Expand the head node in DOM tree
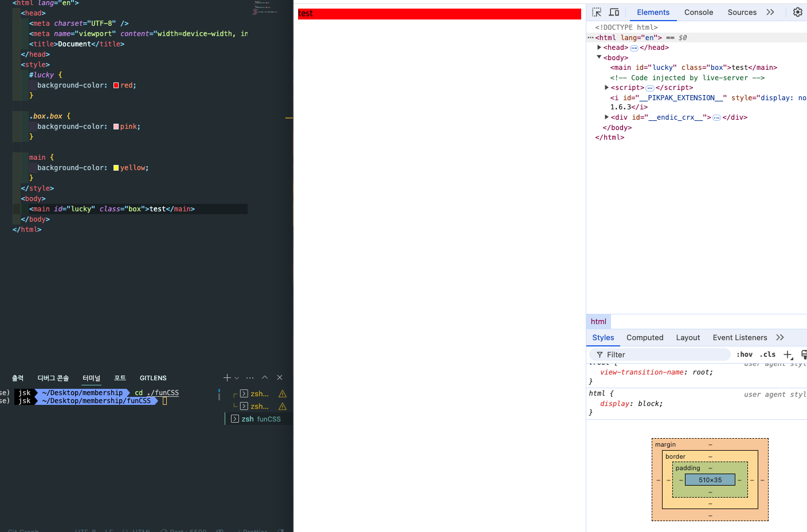This screenshot has height=532, width=807. coord(600,48)
